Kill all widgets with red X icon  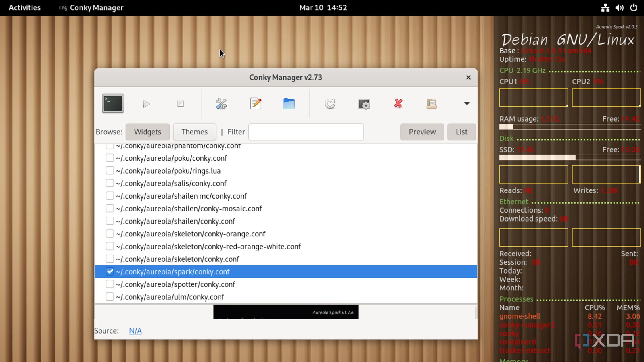398,103
